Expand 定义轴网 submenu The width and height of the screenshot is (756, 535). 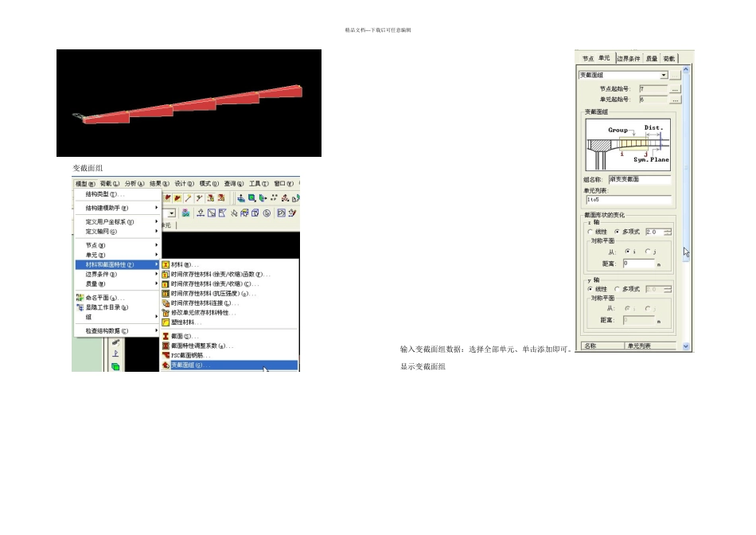coord(117,232)
